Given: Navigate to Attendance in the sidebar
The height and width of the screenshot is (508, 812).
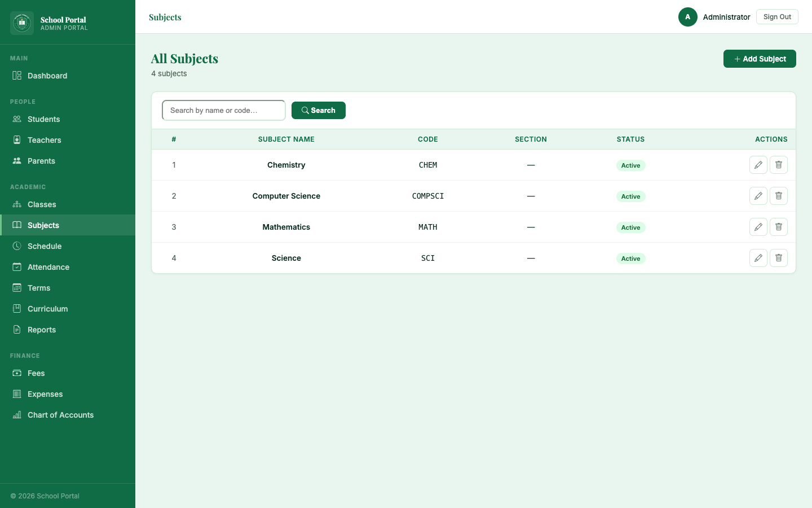Looking at the screenshot, I should tap(48, 267).
